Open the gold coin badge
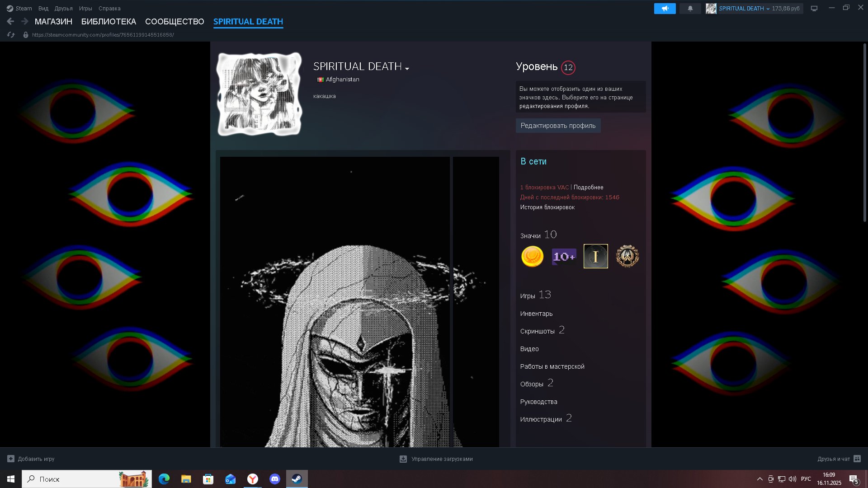868x488 pixels. [532, 256]
